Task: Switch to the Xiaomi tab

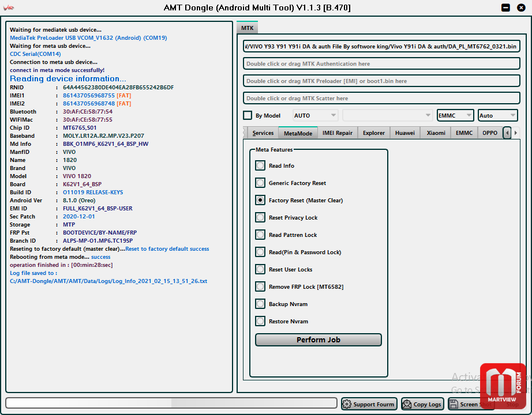Action: coord(436,133)
